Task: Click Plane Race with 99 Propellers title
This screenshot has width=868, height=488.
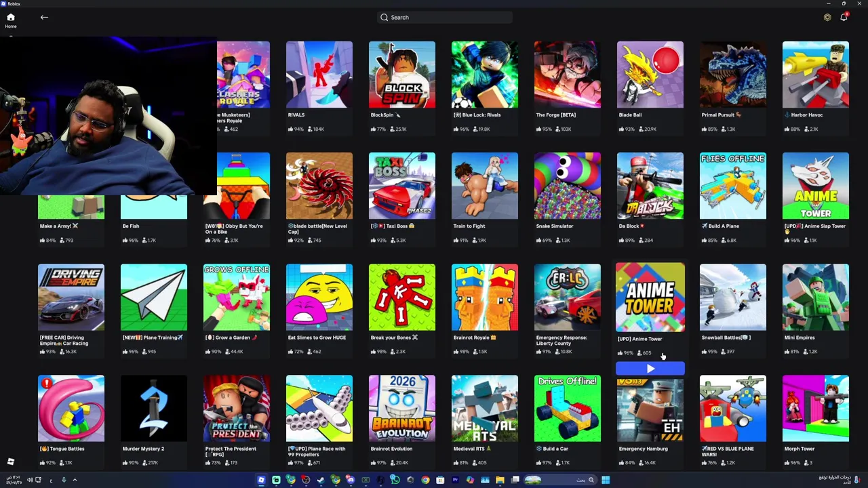Action: 317,451
